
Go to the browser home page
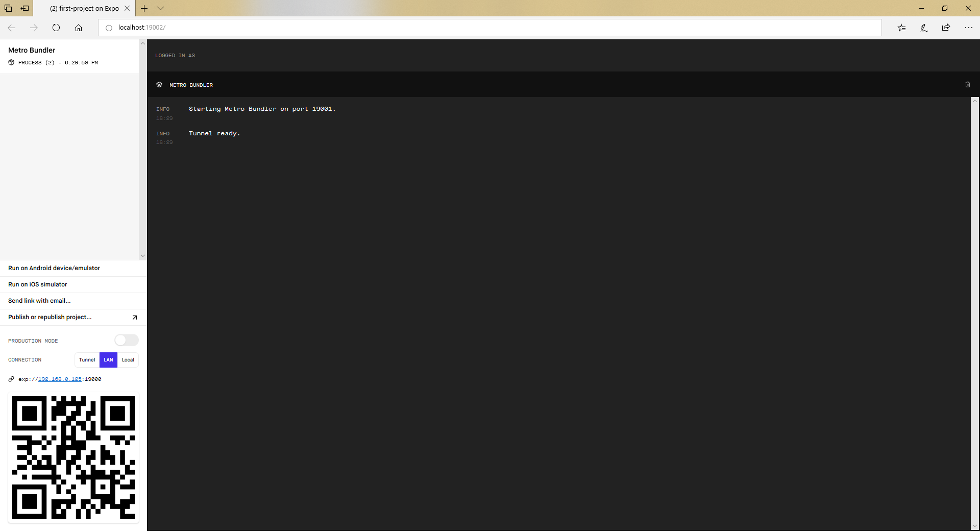[x=79, y=28]
